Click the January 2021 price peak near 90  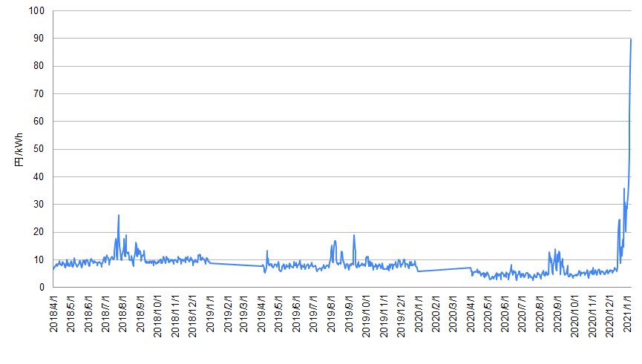(631, 39)
